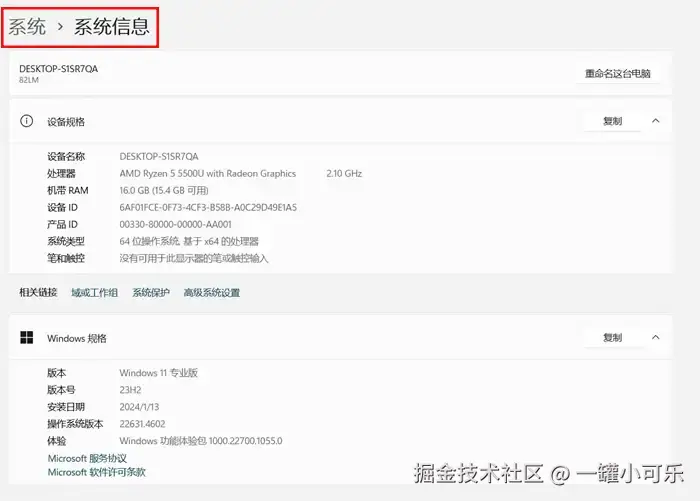Select the 2.10 GHz value

pyautogui.click(x=344, y=173)
